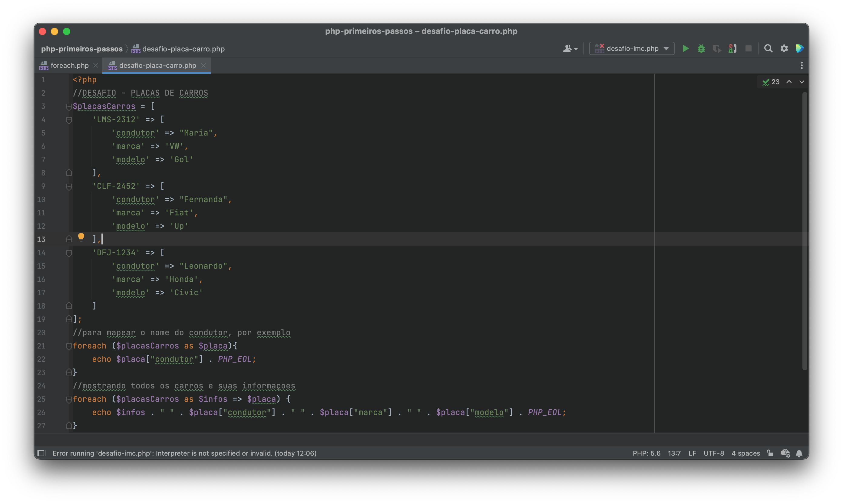Click PHP file icon in breadcrumb

(136, 49)
